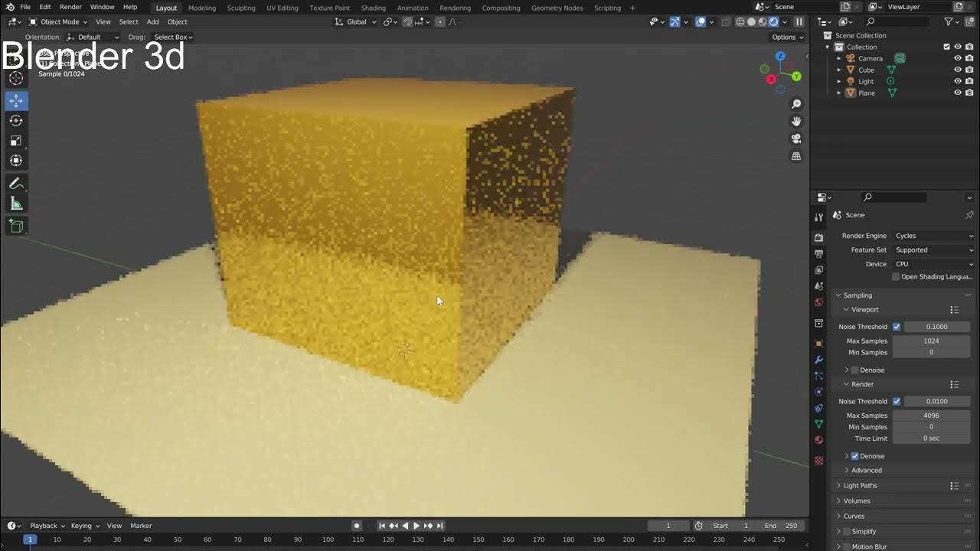980x551 pixels.
Task: Open the Playback menu in timeline
Action: click(x=46, y=526)
